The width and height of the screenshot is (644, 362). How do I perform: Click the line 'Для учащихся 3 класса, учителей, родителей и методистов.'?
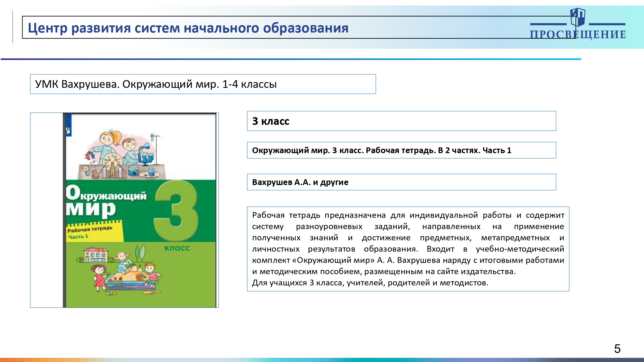tap(370, 283)
